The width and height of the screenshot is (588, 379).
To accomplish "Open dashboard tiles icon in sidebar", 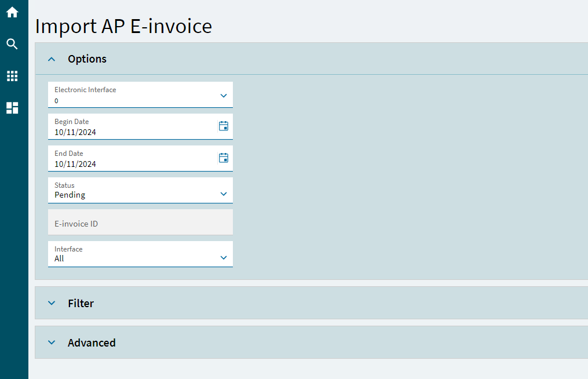I will point(12,108).
